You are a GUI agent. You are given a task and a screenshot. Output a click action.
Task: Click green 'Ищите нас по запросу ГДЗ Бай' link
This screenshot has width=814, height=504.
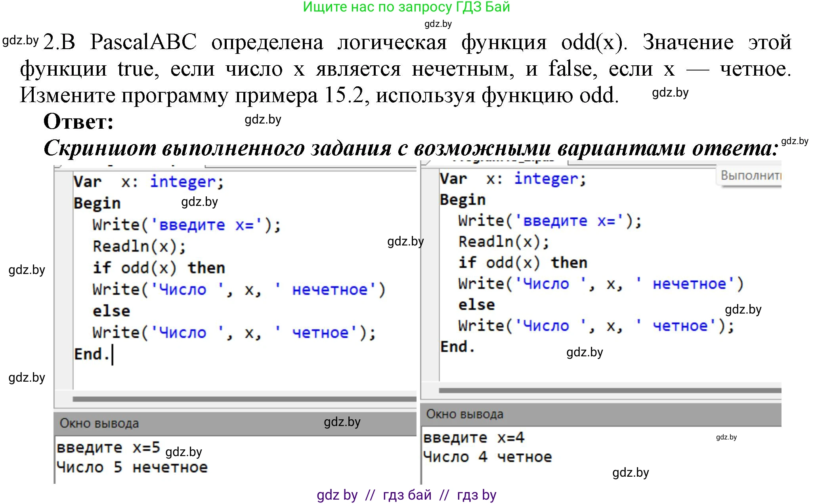(x=406, y=7)
